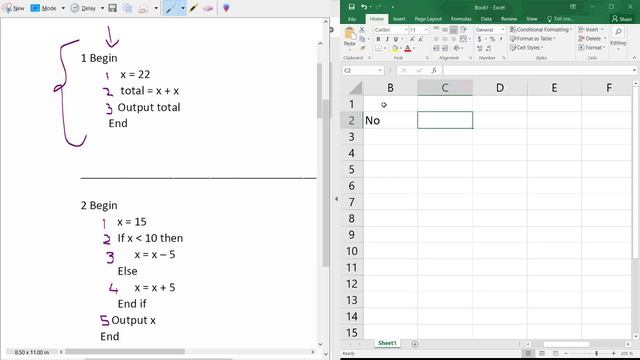This screenshot has height=360, width=640.
Task: Apply the red Font Color
Action: [407, 49]
